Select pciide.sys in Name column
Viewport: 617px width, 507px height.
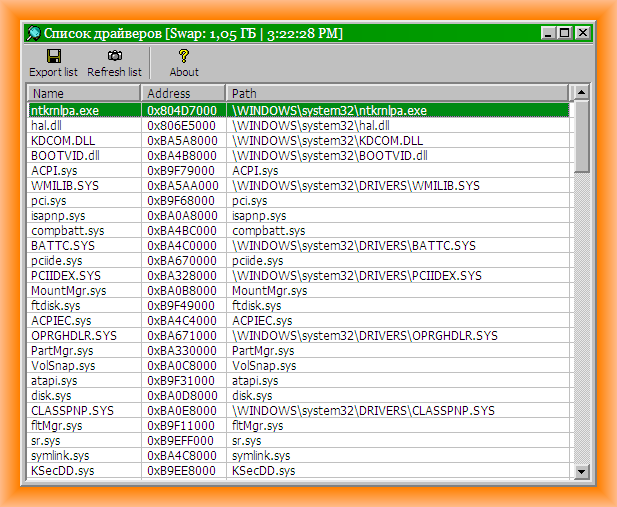click(x=57, y=260)
